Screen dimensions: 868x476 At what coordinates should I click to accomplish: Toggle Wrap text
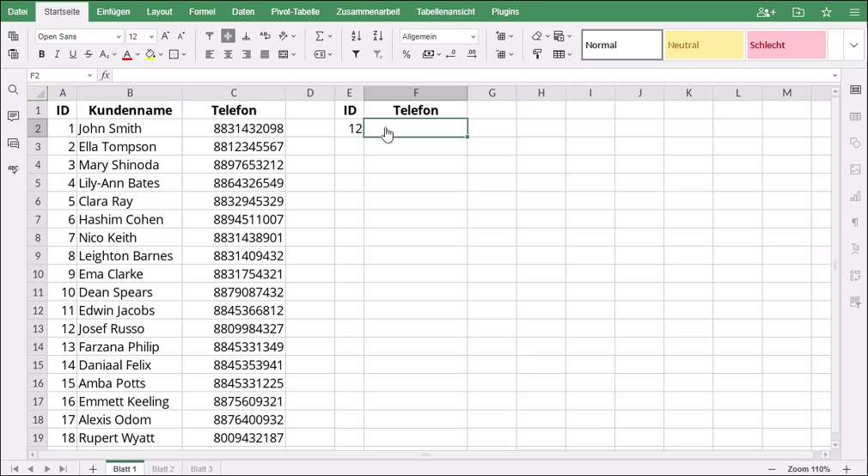coord(265,37)
